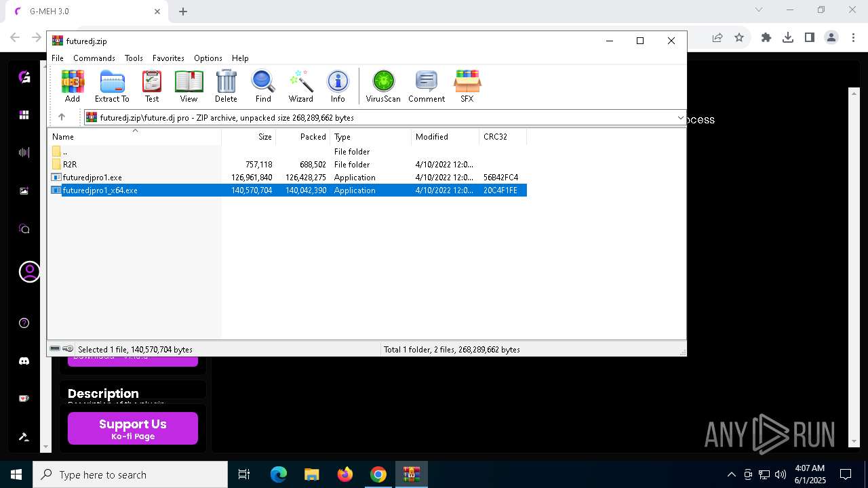Select the parent folder '..' row
Image resolution: width=868 pixels, height=488 pixels.
tap(287, 152)
